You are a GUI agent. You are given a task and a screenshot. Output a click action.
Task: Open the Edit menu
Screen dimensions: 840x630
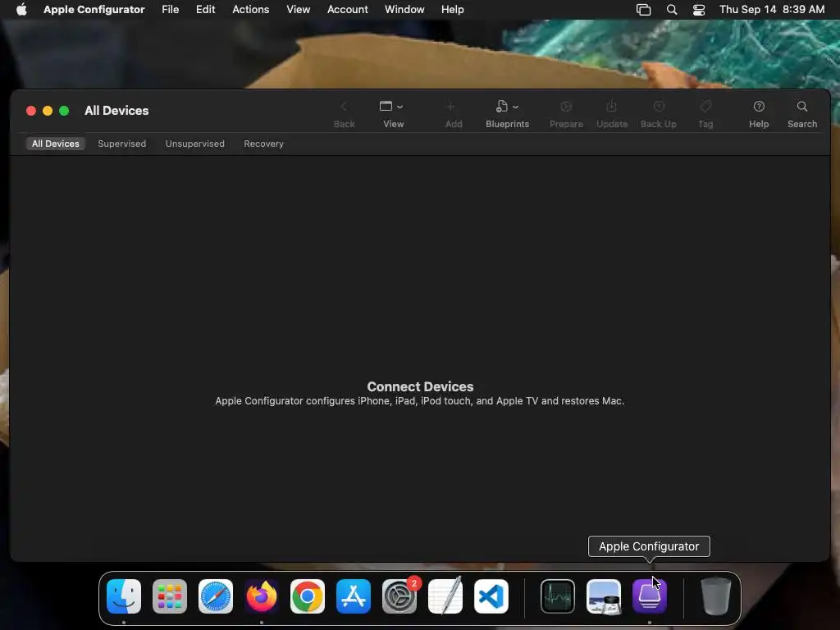click(205, 9)
